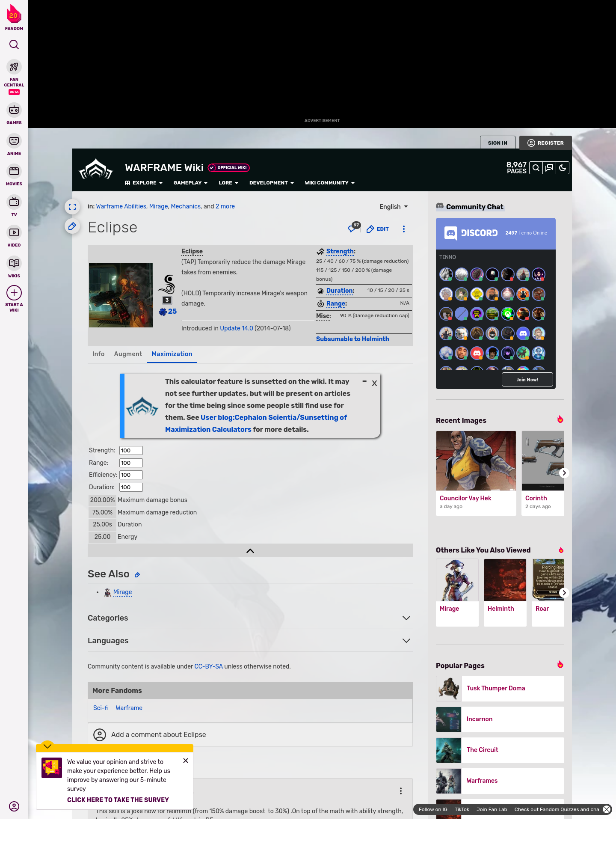
Task: Add a comment about Eclipse field
Action: pyautogui.click(x=250, y=735)
